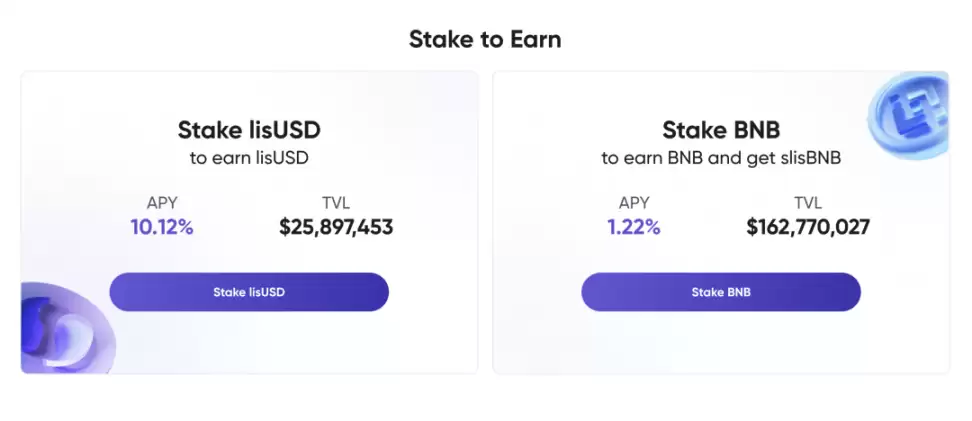Select the Stake BNB card title
972x421 pixels.
tap(721, 130)
